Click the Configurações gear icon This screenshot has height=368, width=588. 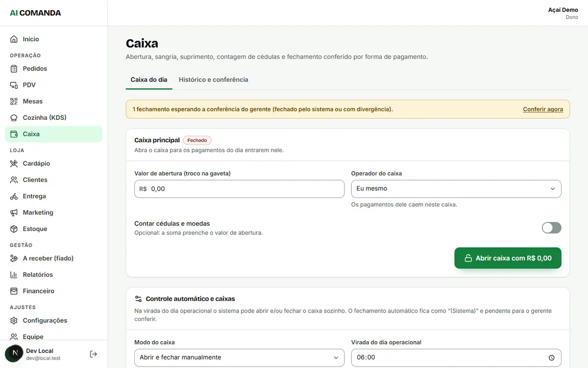click(x=14, y=320)
